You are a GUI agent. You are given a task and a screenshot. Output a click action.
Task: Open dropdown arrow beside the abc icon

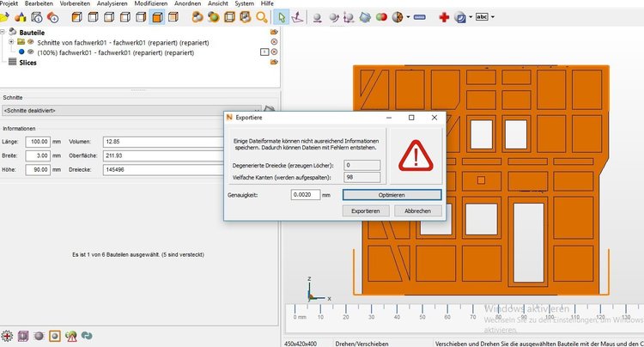493,17
